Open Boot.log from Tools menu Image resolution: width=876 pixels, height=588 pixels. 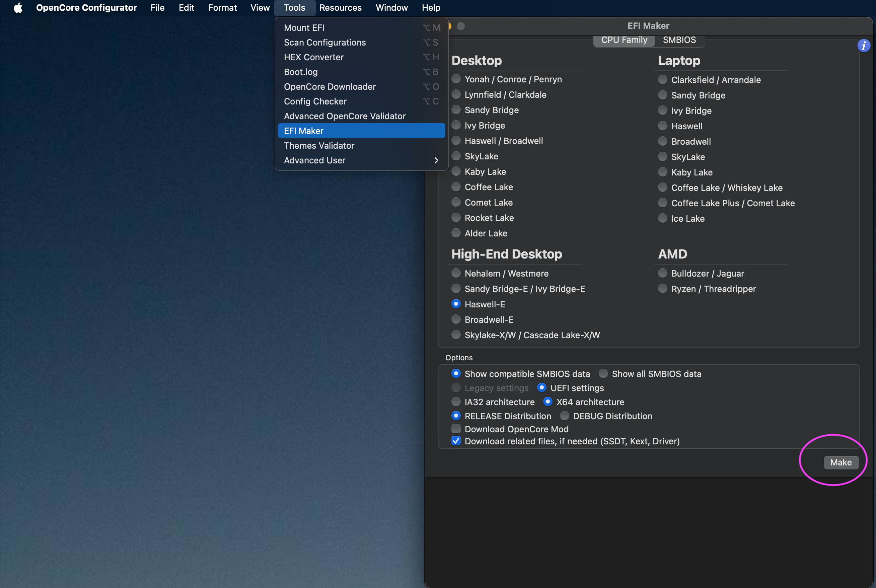tap(362, 72)
